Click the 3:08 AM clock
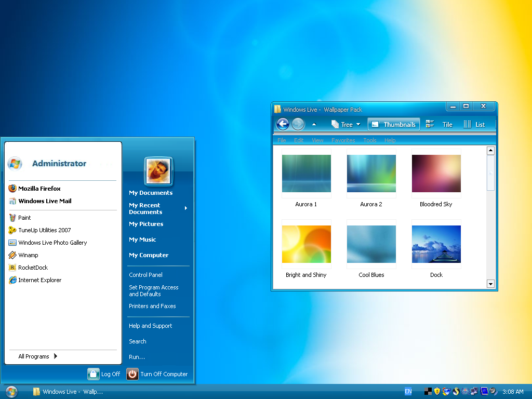The image size is (532, 399). pyautogui.click(x=513, y=392)
